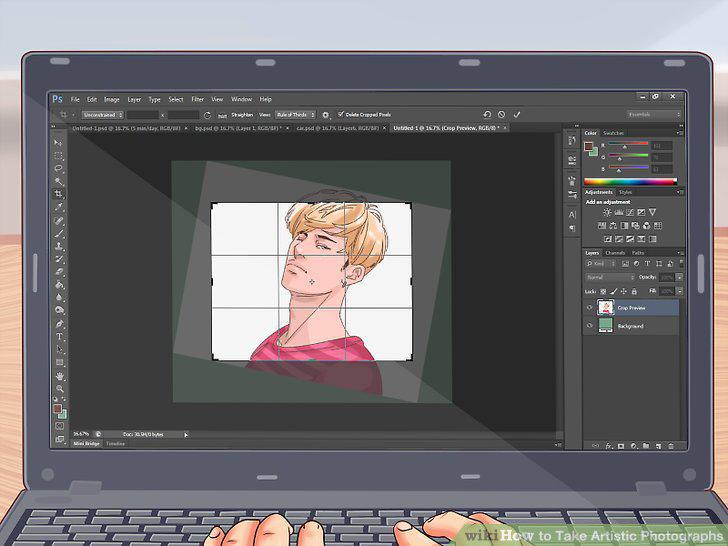The height and width of the screenshot is (546, 728).
Task: Select the Eraser tool
Action: [59, 272]
